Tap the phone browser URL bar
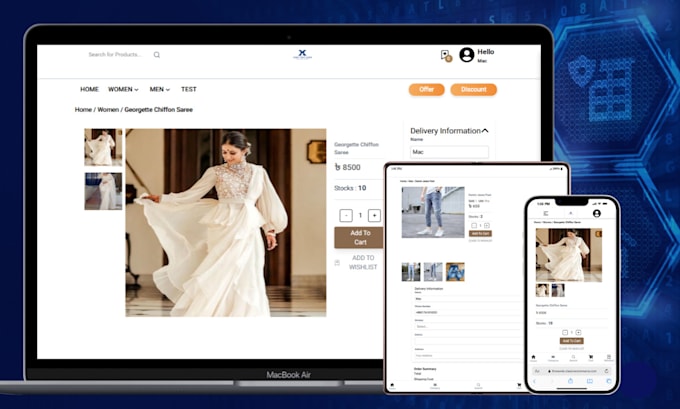Viewport: 680px width, 409px height. coord(571,371)
